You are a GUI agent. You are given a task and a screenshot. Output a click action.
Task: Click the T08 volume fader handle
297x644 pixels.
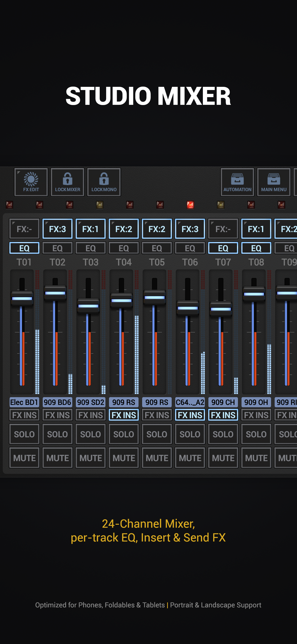254,294
